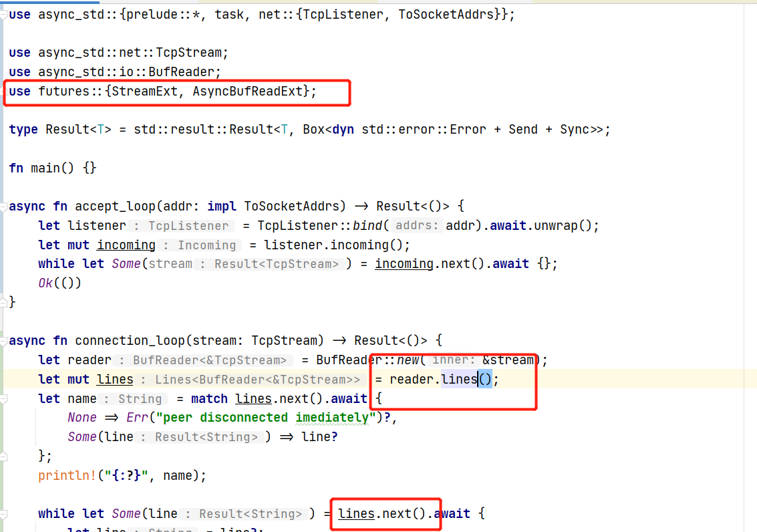Click the addrs: parameter hint in bind call

[x=418, y=225]
